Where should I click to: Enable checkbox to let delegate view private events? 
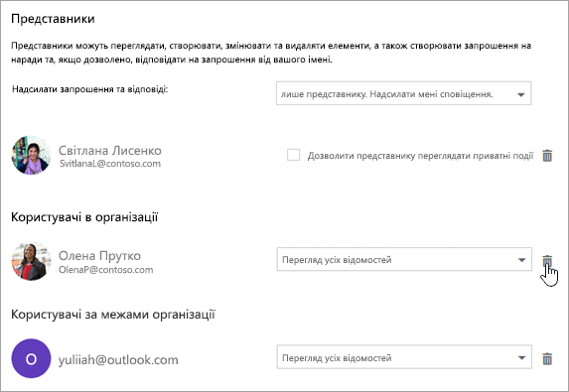pos(293,155)
